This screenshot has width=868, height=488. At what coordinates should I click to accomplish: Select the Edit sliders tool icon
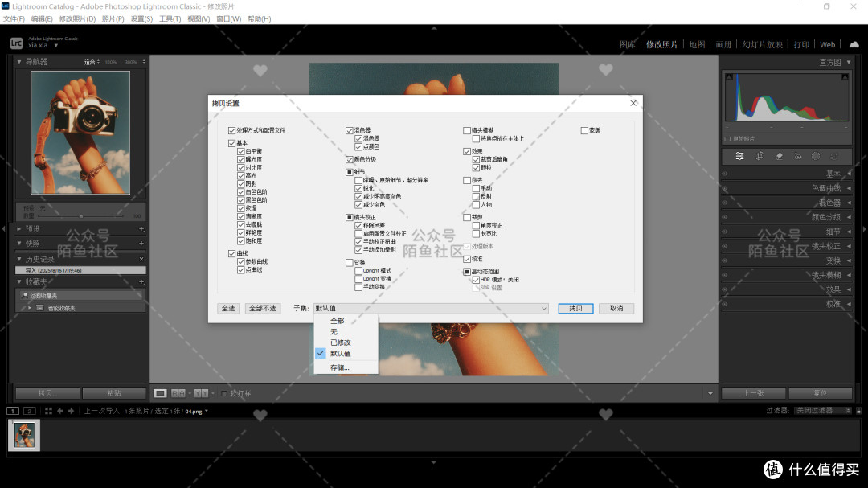739,156
